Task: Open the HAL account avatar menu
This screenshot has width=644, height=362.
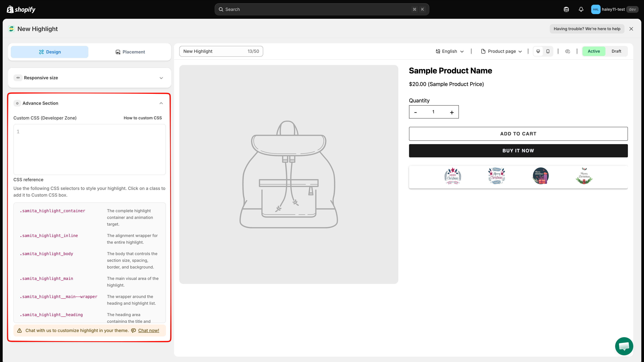Action: point(596,9)
